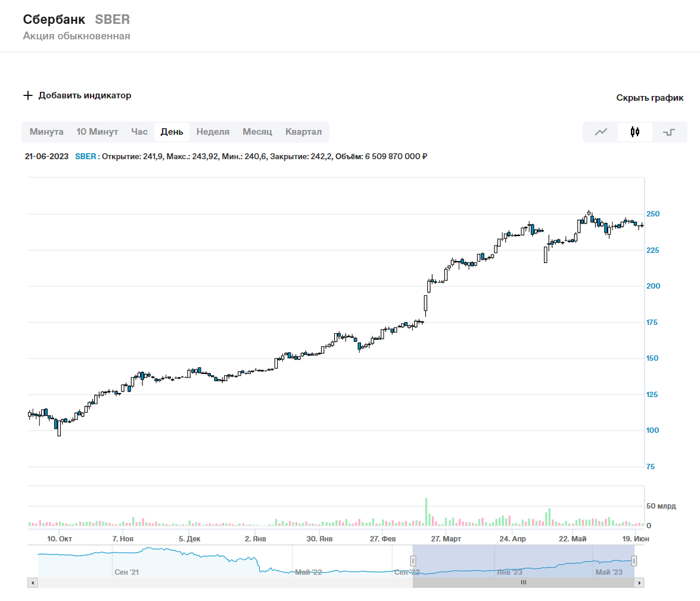Click the 50 млрд volume axis label
This screenshot has height=601, width=700.
[x=661, y=506]
